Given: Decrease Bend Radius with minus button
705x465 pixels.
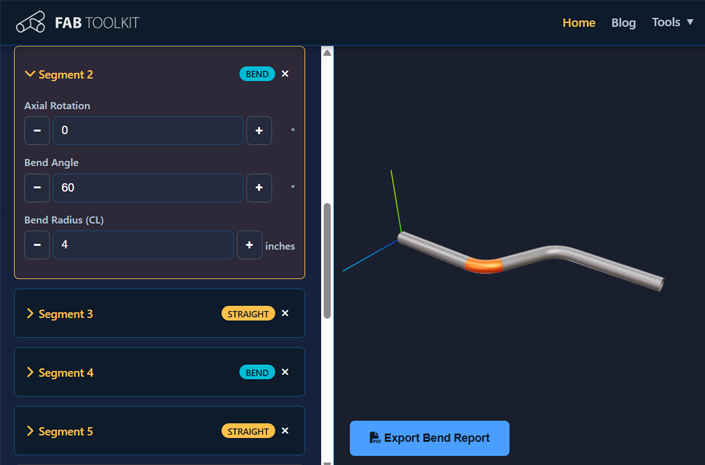Looking at the screenshot, I should click(x=37, y=245).
